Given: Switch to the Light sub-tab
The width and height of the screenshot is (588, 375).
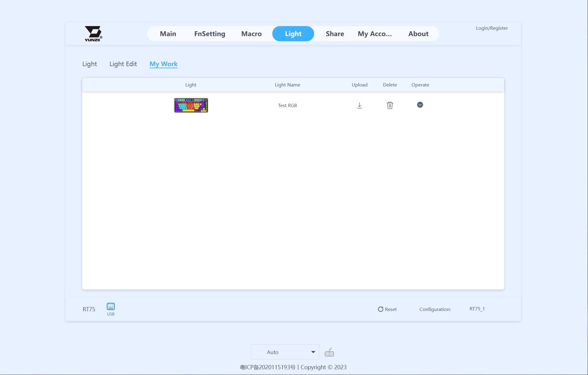Looking at the screenshot, I should click(x=90, y=64).
